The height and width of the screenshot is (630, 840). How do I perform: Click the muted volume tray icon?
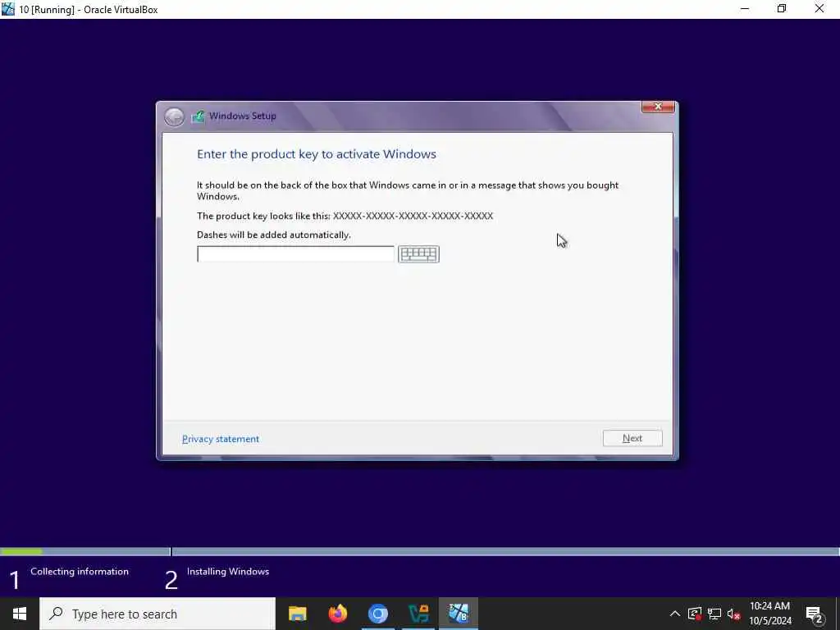click(733, 614)
